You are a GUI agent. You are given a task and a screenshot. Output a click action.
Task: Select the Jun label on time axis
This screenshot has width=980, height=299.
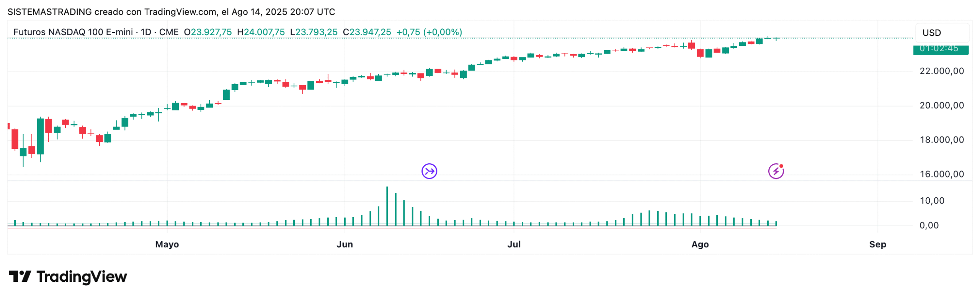click(345, 244)
